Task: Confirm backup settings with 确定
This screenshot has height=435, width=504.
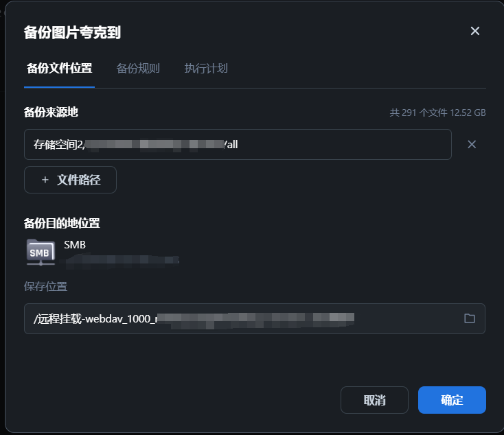Action: 452,400
